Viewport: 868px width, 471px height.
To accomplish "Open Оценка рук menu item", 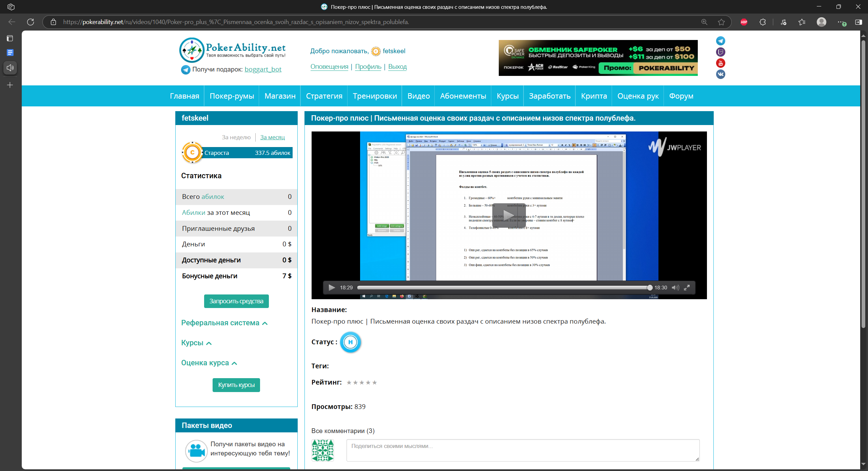I will point(638,96).
